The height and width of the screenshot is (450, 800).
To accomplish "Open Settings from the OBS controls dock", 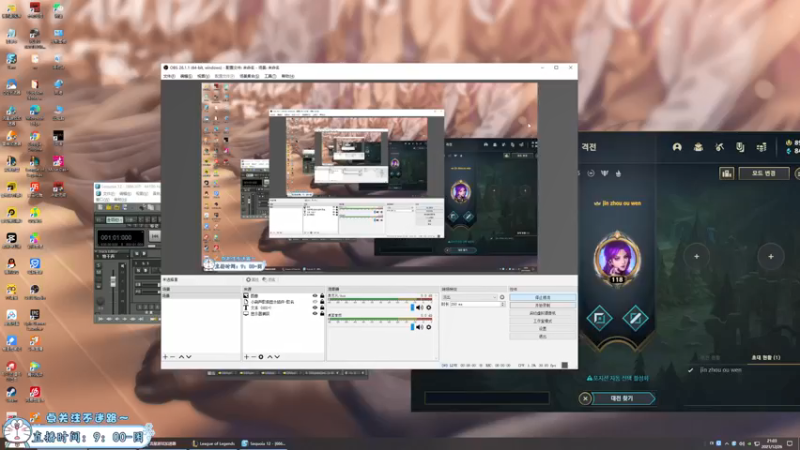I will pos(542,329).
